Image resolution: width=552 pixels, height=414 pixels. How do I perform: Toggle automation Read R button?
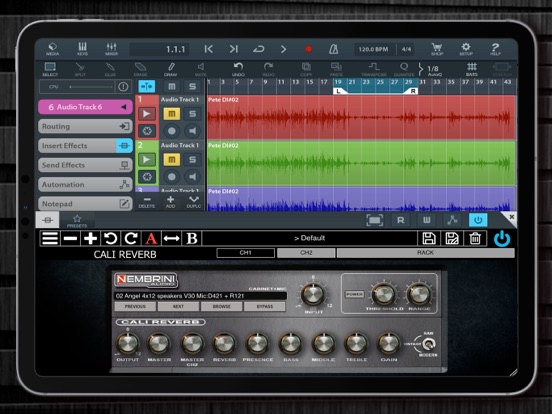(x=401, y=220)
